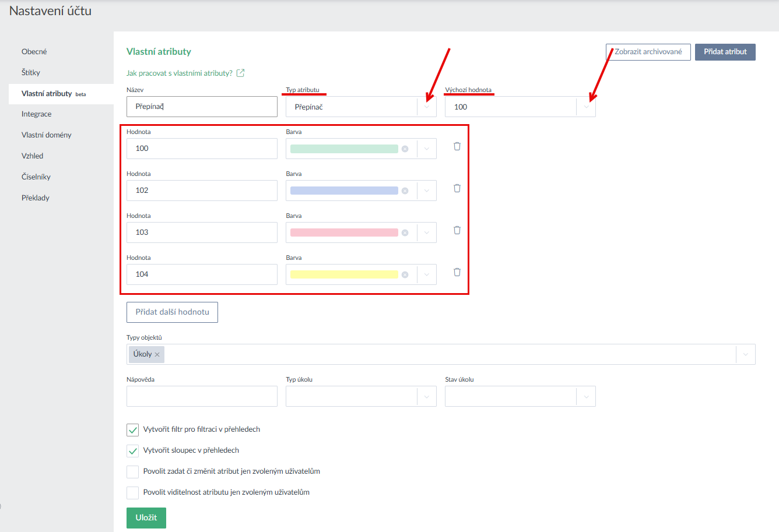Viewport: 779px width, 532px height.
Task: Go to Integrace in the sidebar
Action: (x=36, y=114)
